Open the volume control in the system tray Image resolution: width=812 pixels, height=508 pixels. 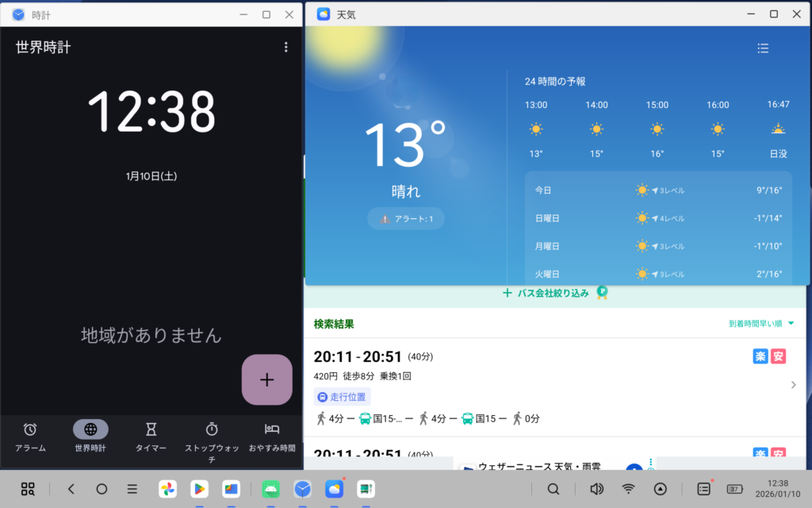click(x=596, y=489)
